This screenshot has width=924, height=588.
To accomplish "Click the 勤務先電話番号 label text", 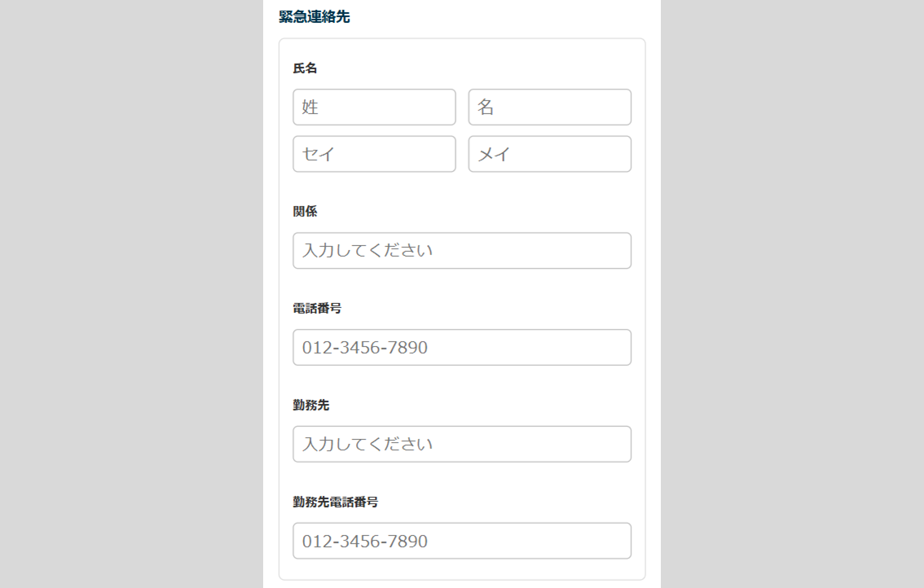I will [x=336, y=502].
